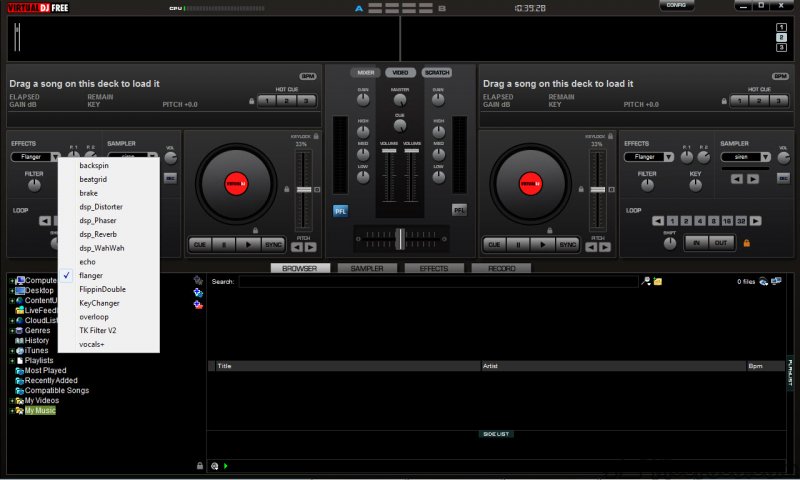Open the CONFIG settings
The image size is (800, 480).
click(x=676, y=5)
